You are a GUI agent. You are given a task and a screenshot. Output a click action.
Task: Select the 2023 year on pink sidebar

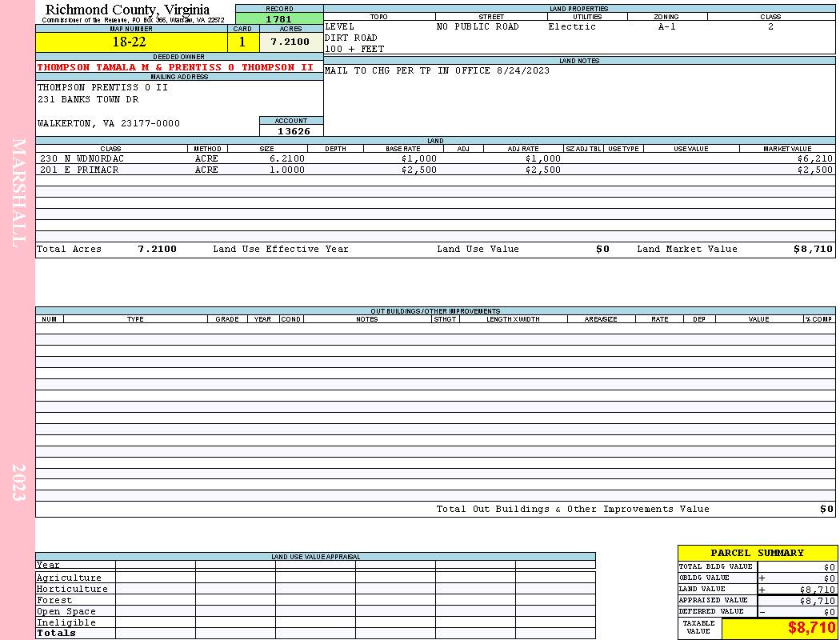click(18, 482)
